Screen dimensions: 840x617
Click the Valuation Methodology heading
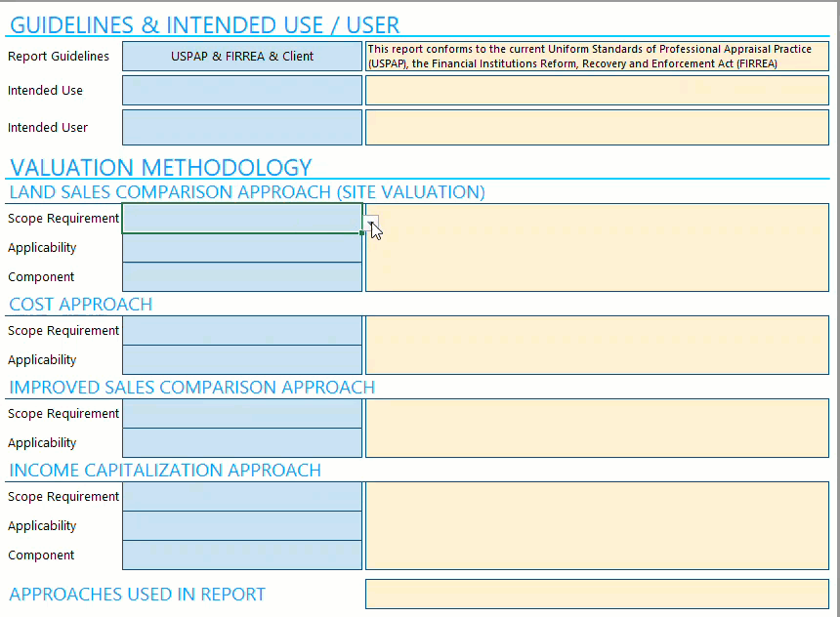coord(161,168)
